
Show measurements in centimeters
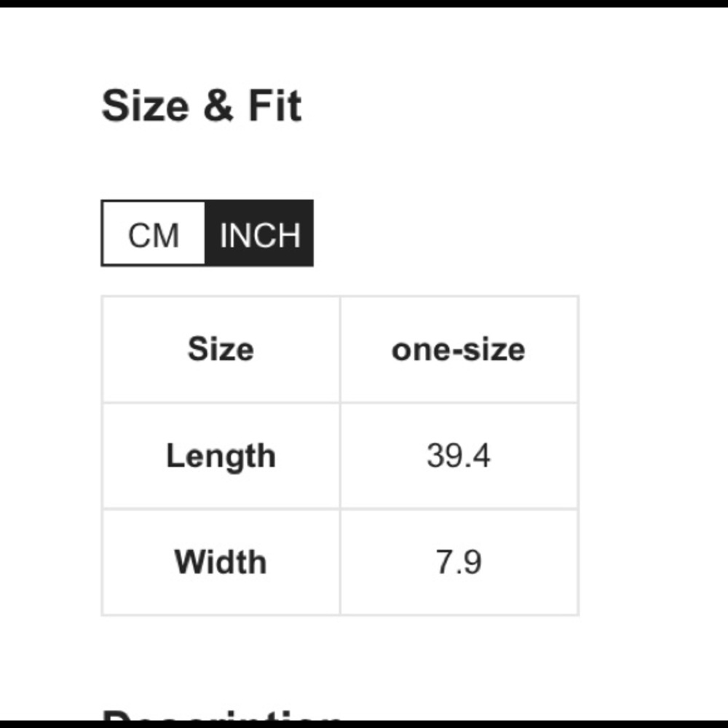point(154,234)
